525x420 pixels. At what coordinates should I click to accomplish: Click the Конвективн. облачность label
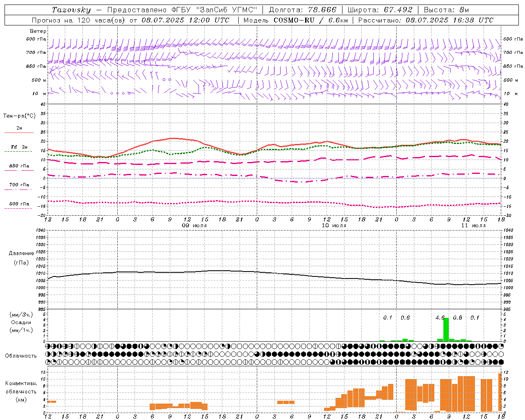(21, 388)
